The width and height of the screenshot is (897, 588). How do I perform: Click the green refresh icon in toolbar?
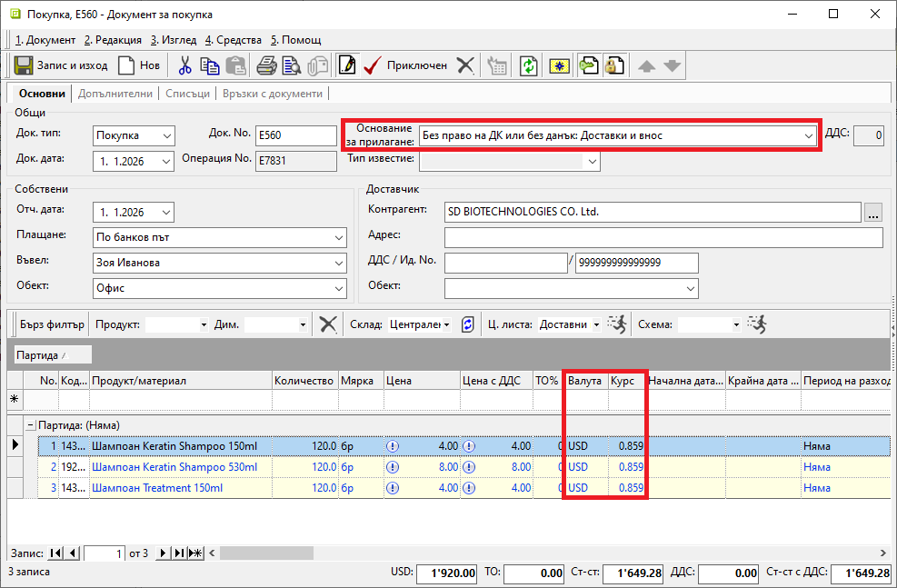pos(528,65)
